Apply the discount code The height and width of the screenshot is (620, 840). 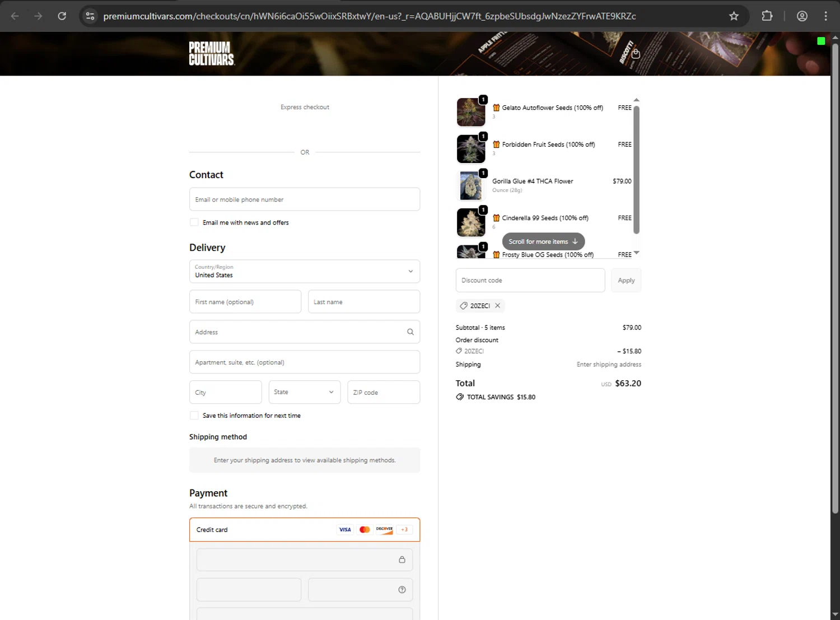pyautogui.click(x=626, y=281)
